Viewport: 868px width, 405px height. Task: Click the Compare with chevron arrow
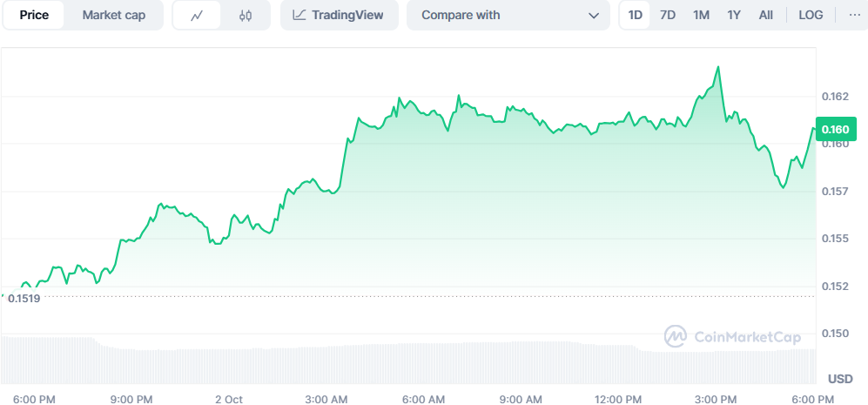pos(594,16)
